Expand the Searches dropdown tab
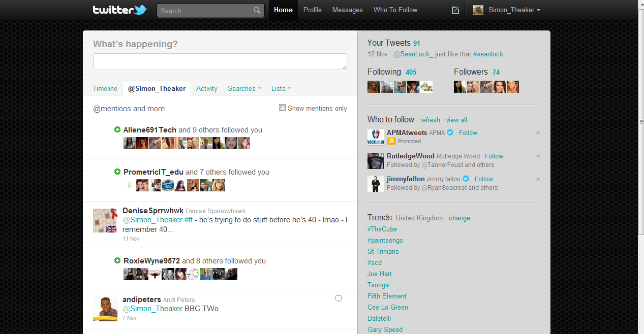This screenshot has height=334, width=644. 244,88
